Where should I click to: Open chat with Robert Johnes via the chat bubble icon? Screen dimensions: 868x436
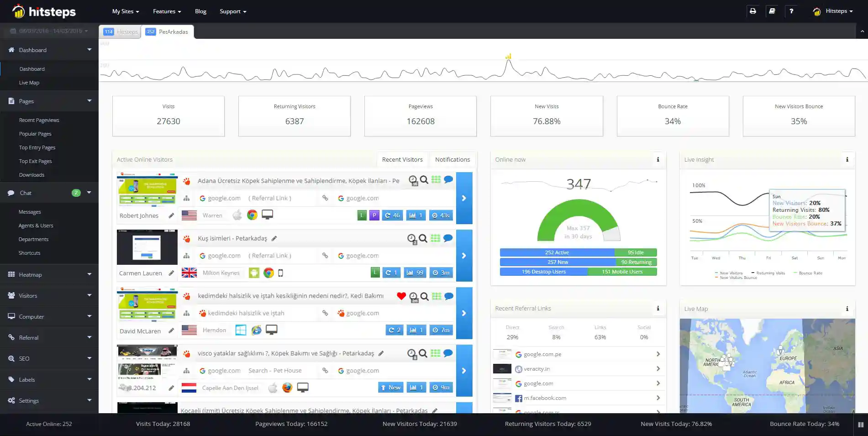447,180
